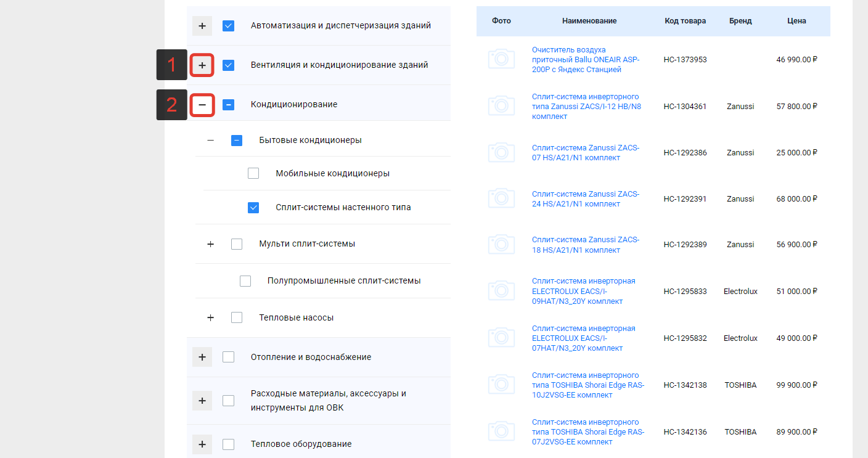
Task: Click photo placeholder for Zanussi ZACS-18
Action: pos(502,244)
